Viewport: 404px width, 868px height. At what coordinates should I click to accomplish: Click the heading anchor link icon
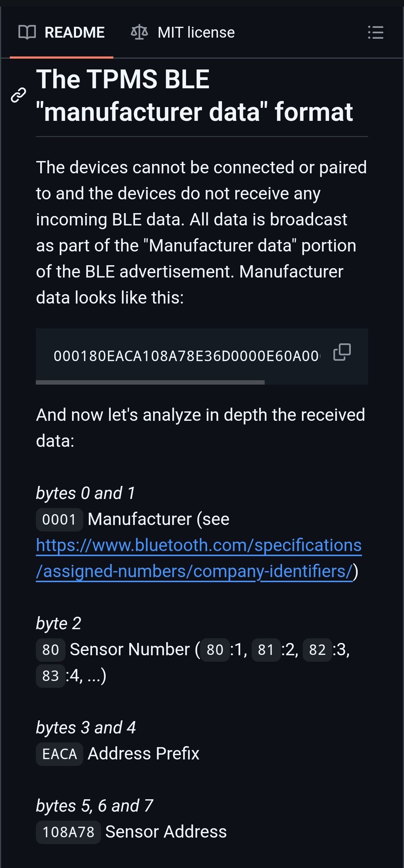pyautogui.click(x=18, y=95)
